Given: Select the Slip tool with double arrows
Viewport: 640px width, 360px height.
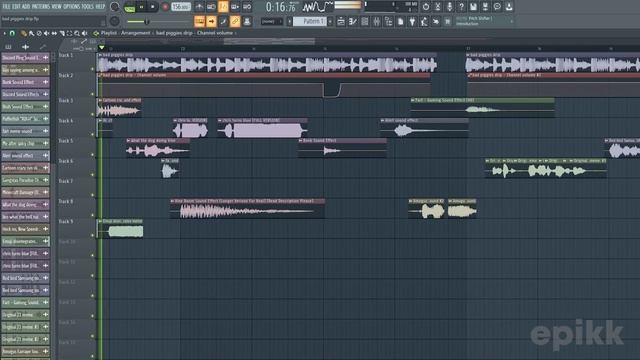Looking at the screenshot, I should click(x=54, y=33).
